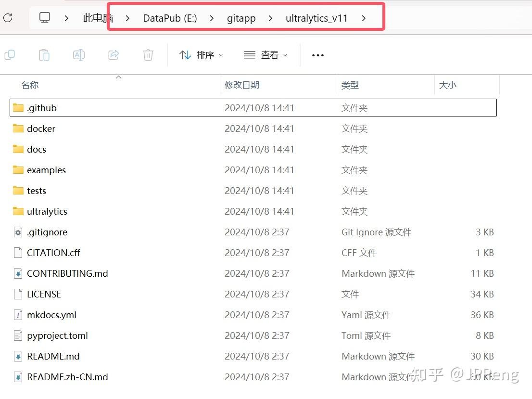This screenshot has width=532, height=399.
Task: Paste from clipboard using the toolbar icon
Action: tap(44, 55)
